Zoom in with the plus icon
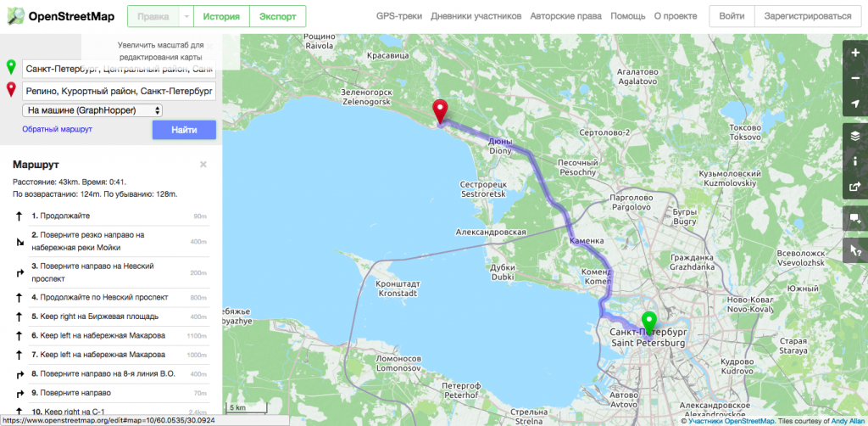868x426 pixels. pos(855,53)
